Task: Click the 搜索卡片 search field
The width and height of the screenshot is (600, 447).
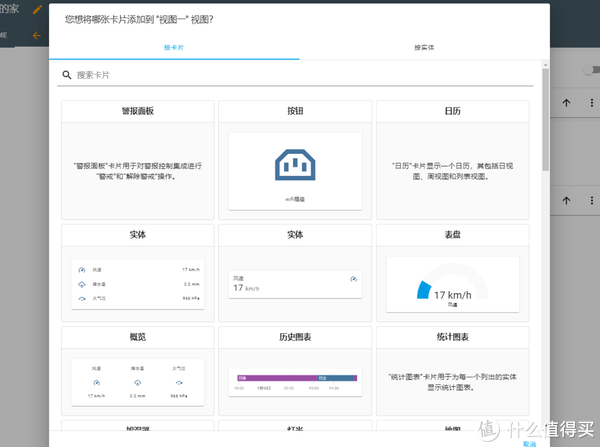Action: coord(300,75)
